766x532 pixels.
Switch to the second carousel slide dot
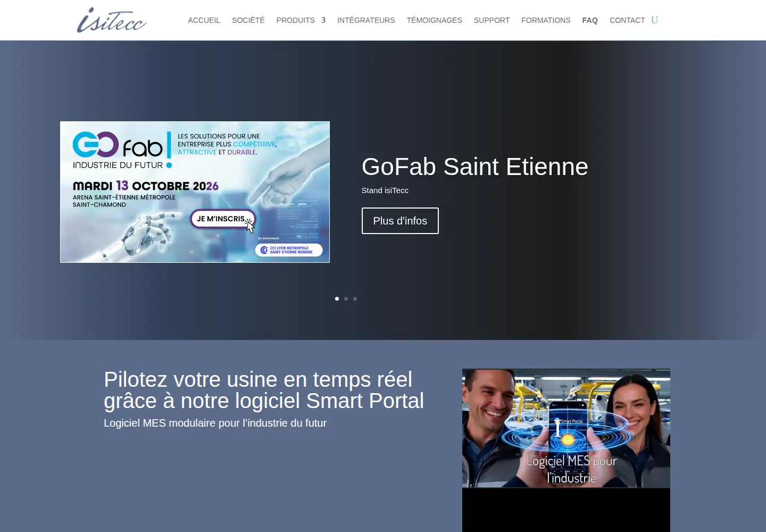[346, 298]
